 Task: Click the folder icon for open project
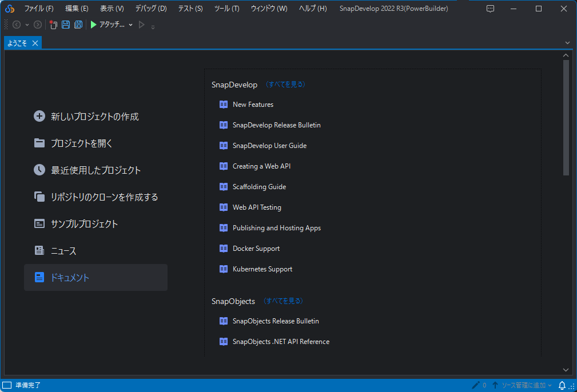click(39, 143)
